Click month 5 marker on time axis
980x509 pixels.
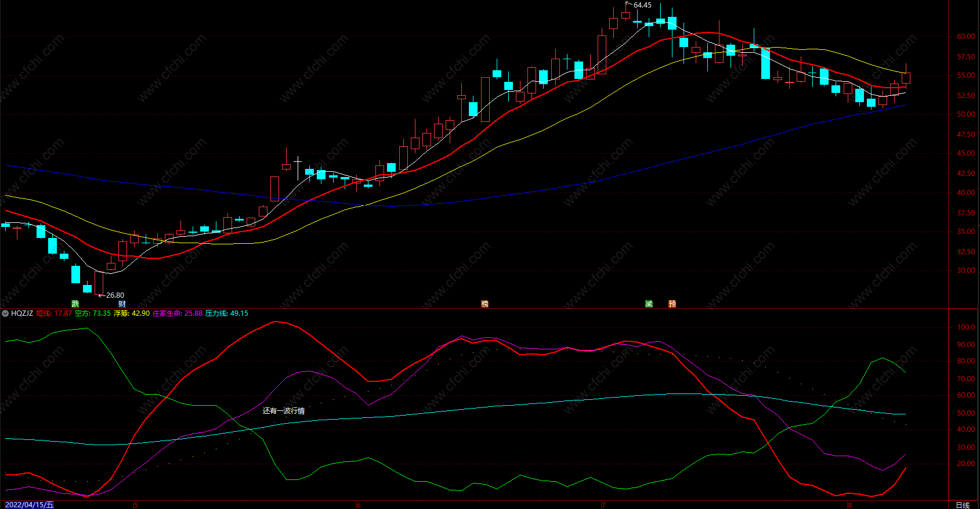point(136,506)
